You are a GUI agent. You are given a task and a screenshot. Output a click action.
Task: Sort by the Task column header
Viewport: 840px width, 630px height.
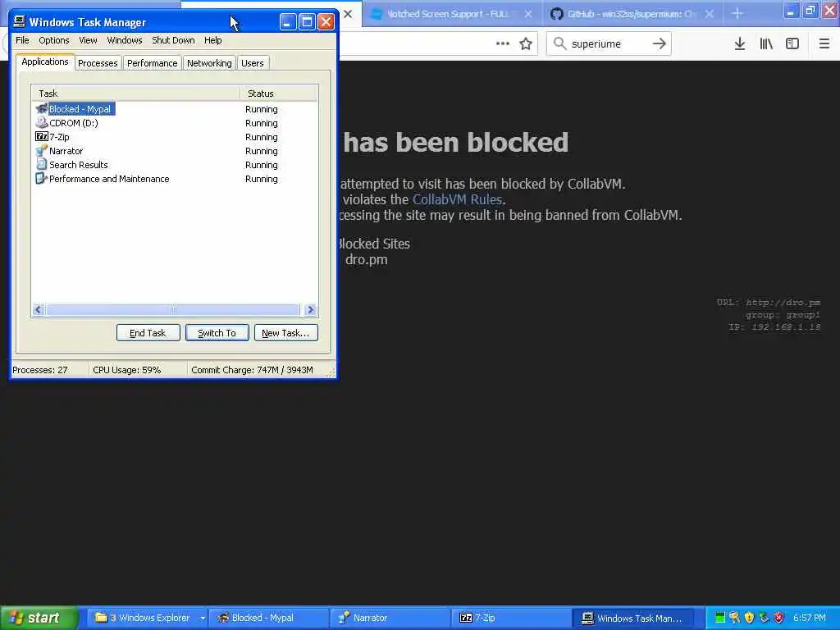tap(135, 94)
